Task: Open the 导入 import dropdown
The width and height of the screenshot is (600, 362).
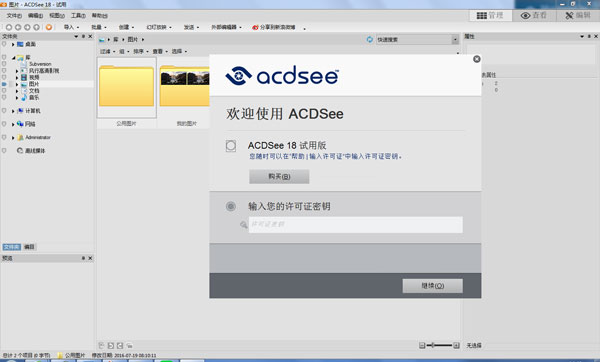Action: coord(71,27)
